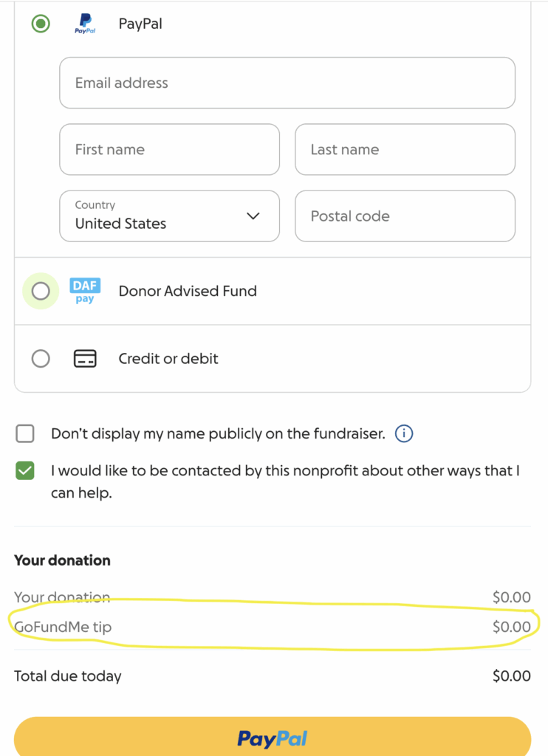Open the Country dropdown
The image size is (548, 756).
pos(169,216)
